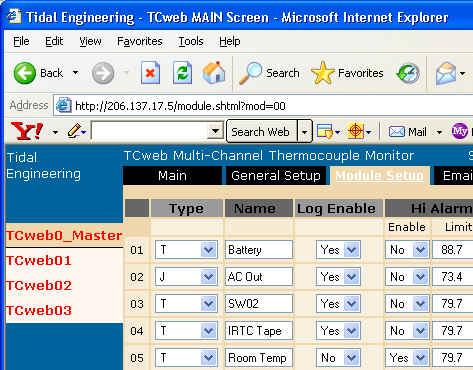Click the page icon in the address bar
Viewport: 473px width, 370px height.
point(63,106)
